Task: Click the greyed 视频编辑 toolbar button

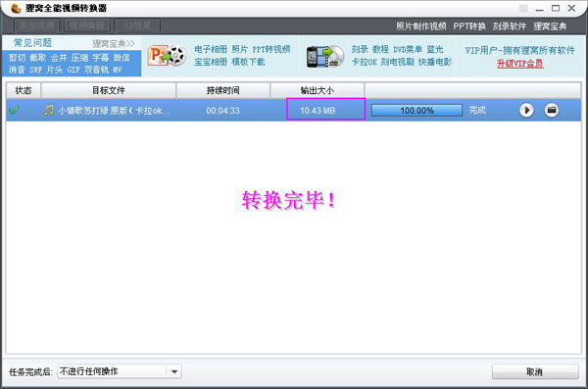Action: [86, 25]
